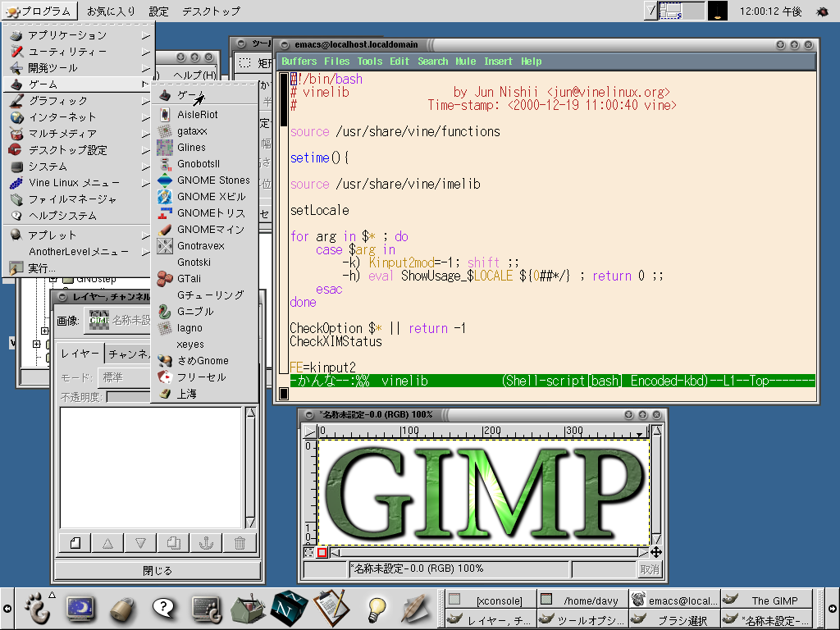Expand the ユーティリティー submenu
Image resolution: width=840 pixels, height=630 pixels.
(x=78, y=52)
